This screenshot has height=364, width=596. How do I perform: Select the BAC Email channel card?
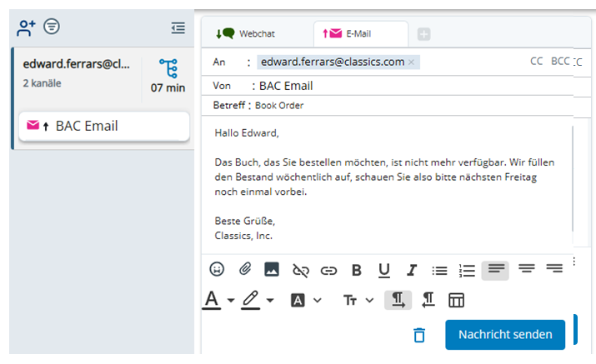[x=104, y=126]
